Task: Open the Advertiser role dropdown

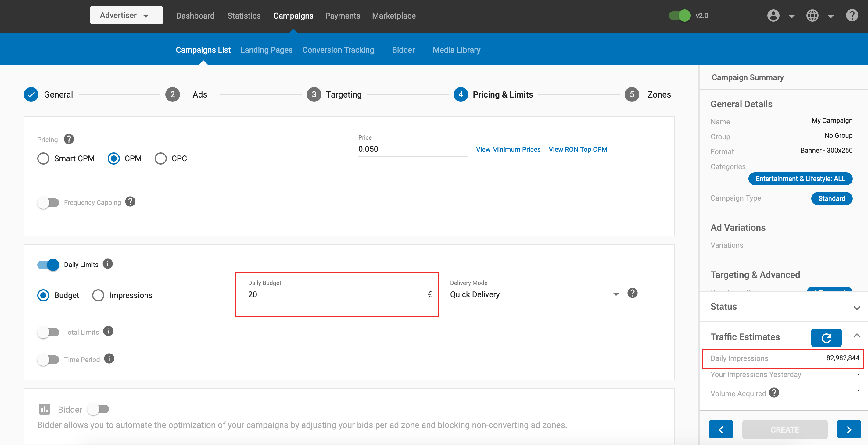Action: [126, 16]
